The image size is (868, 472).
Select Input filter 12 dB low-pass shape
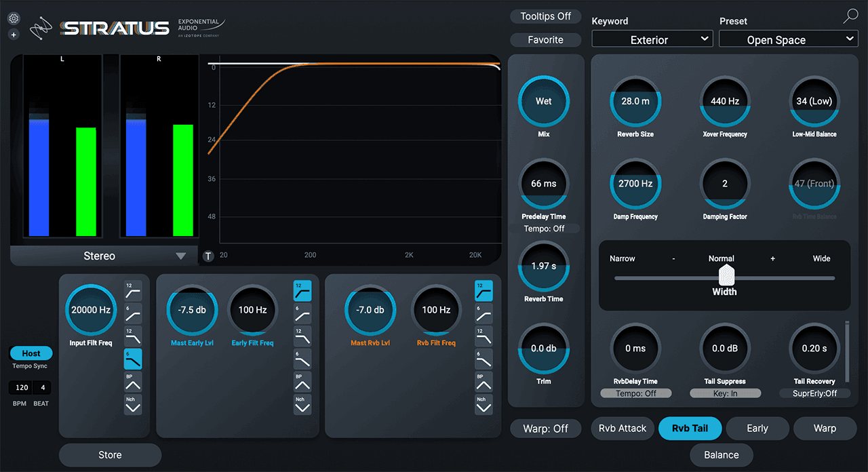tap(133, 336)
